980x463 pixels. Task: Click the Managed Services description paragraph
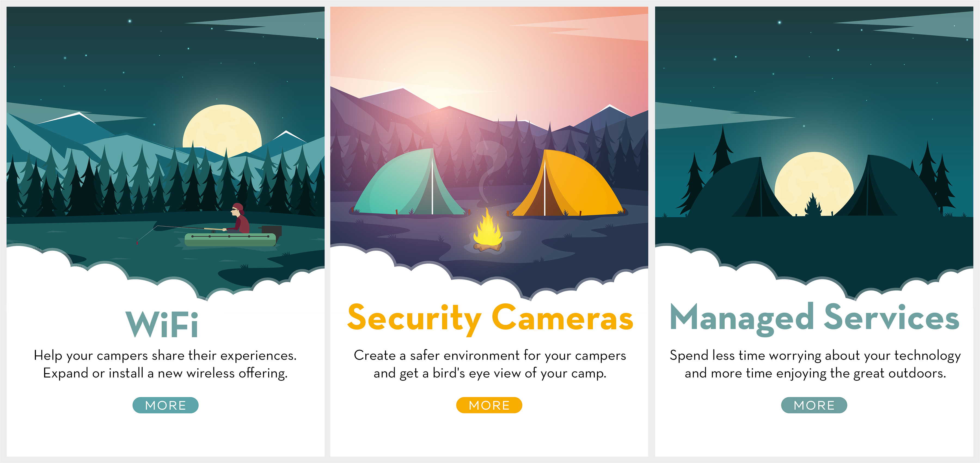click(815, 364)
